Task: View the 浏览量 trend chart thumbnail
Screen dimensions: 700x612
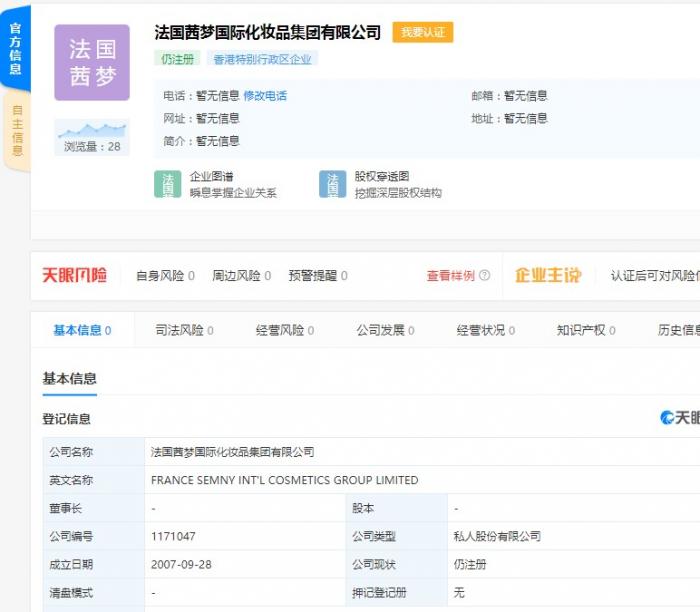Action: click(92, 130)
